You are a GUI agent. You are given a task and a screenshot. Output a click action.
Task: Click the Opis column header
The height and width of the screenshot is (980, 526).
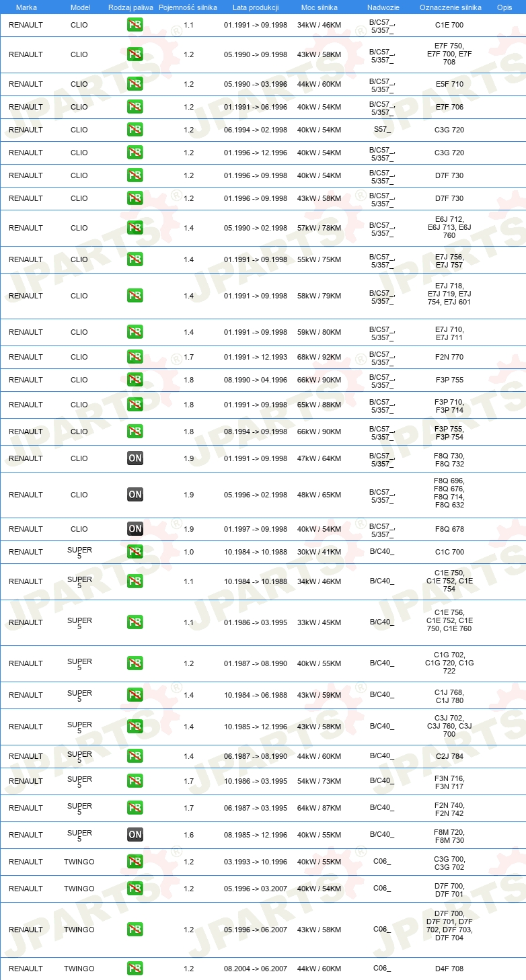click(504, 7)
